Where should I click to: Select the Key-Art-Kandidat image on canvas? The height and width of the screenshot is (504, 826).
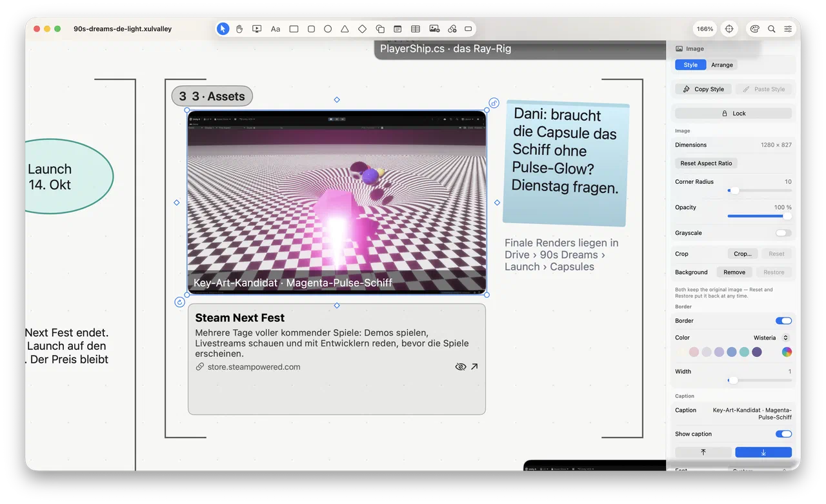point(337,202)
